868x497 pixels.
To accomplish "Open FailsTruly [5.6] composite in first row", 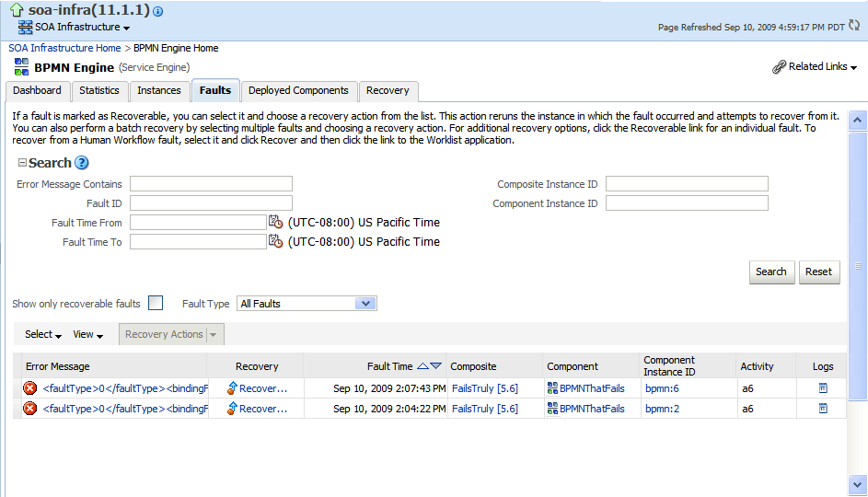I will tap(485, 388).
